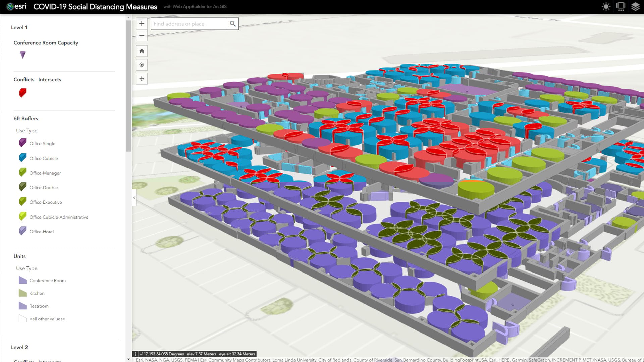Click the Office Single purple swatch
Viewport: 644px width, 362px height.
(23, 143)
